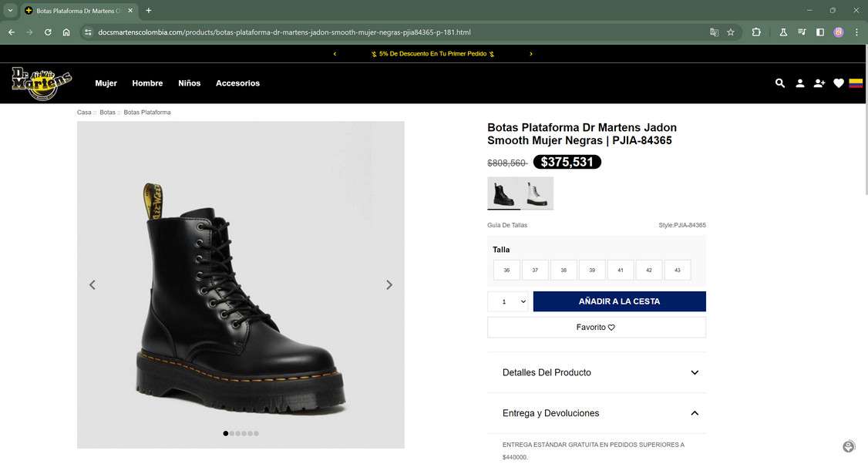Viewport: 868px width, 464px height.
Task: Open the wishlist heart icon in header
Action: [839, 83]
